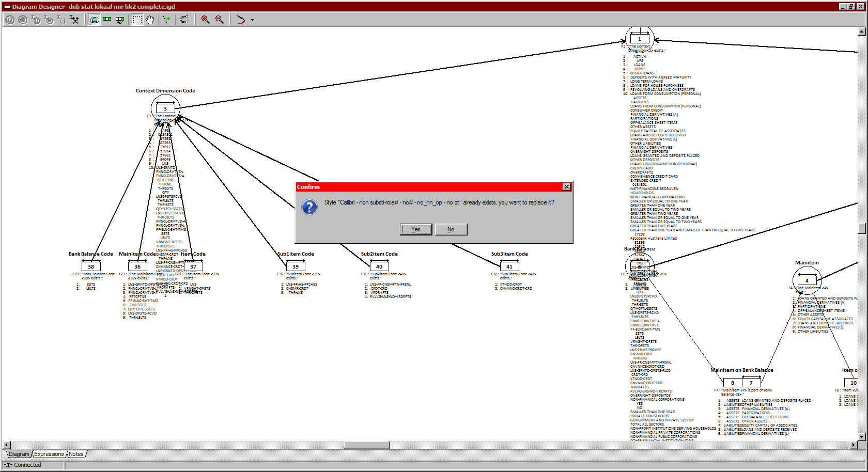Switch to the Expressions tab
Image resolution: width=868 pixels, height=472 pixels.
coord(49,454)
